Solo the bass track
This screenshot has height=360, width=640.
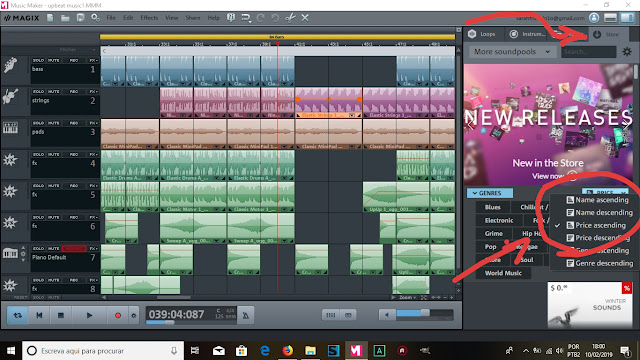tap(38, 60)
